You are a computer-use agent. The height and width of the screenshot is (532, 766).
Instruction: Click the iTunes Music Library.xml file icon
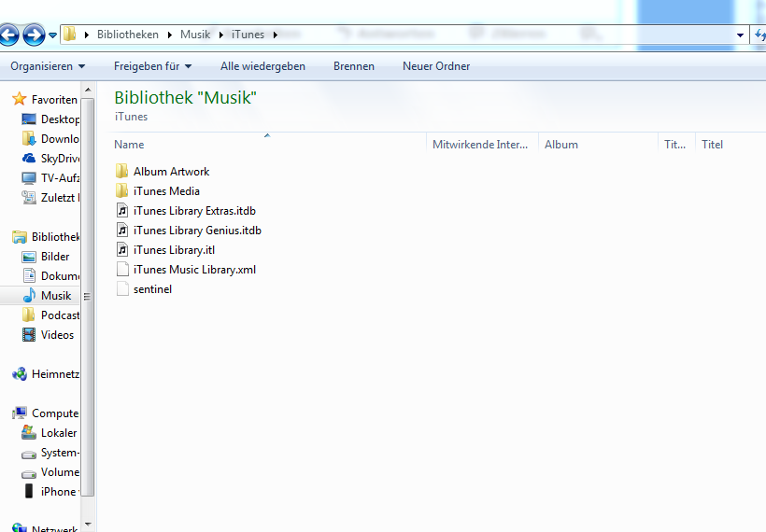(122, 270)
